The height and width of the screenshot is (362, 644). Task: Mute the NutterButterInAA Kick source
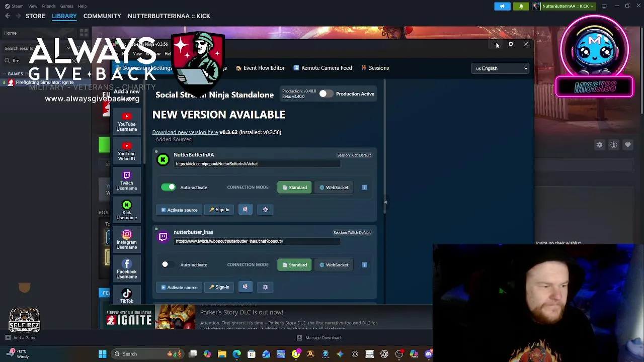pyautogui.click(x=245, y=210)
